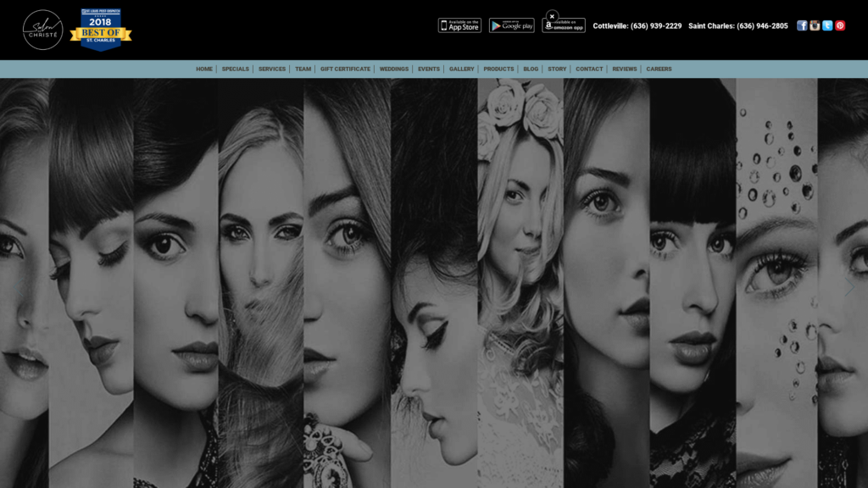The image size is (868, 488).
Task: Open the 2018 Best of St. Charles badge
Action: click(x=101, y=30)
